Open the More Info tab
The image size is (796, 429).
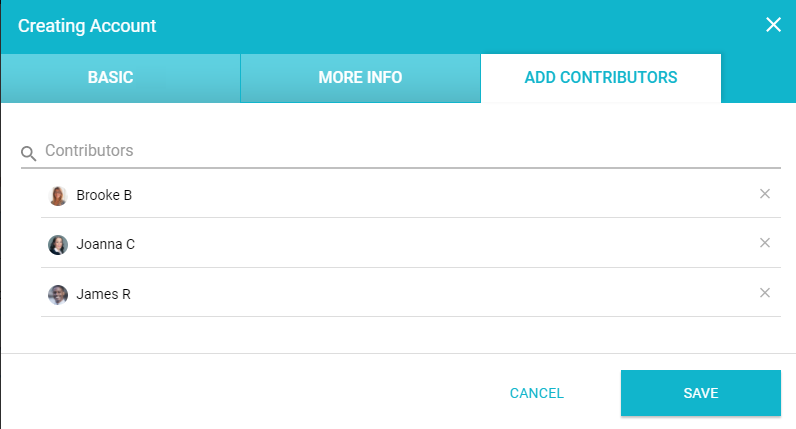pos(360,78)
